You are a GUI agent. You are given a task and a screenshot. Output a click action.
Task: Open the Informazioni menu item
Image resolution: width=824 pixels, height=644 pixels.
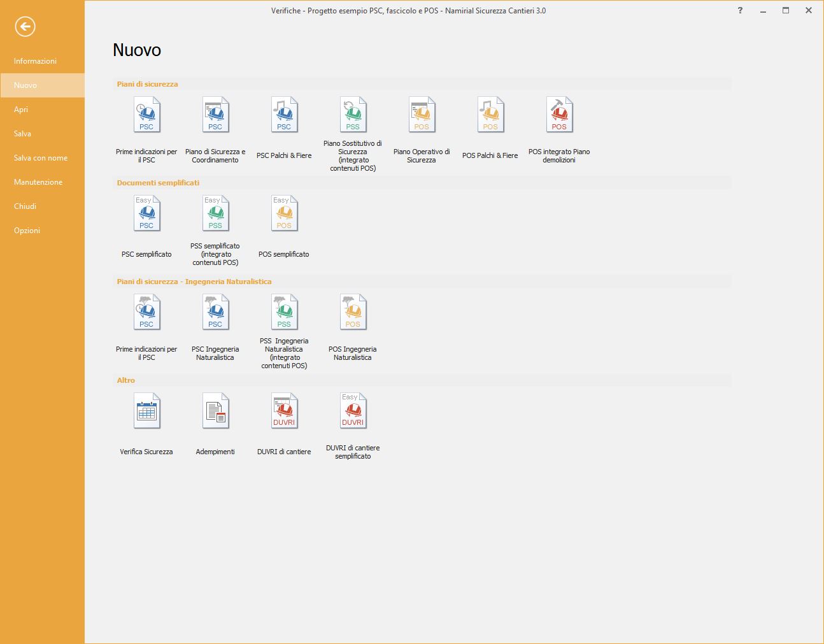(x=35, y=61)
